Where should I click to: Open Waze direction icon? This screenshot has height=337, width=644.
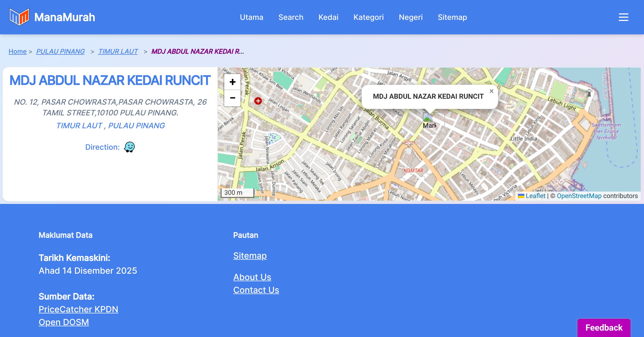[129, 147]
